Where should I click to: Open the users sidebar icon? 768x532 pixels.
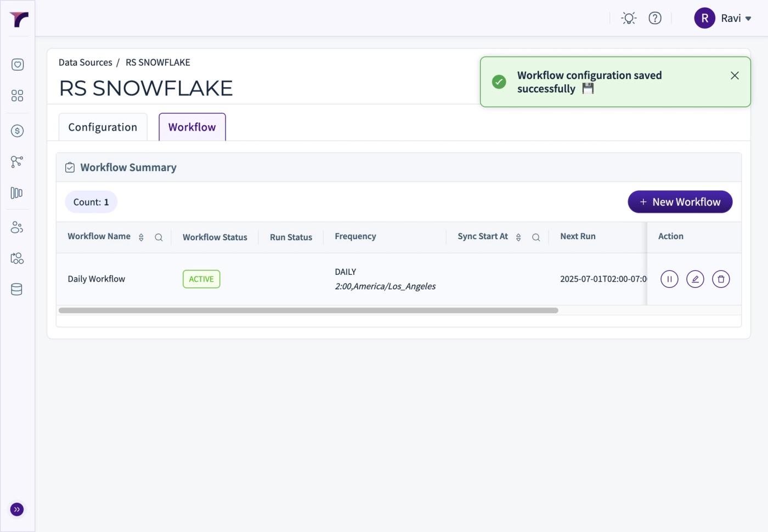17,227
